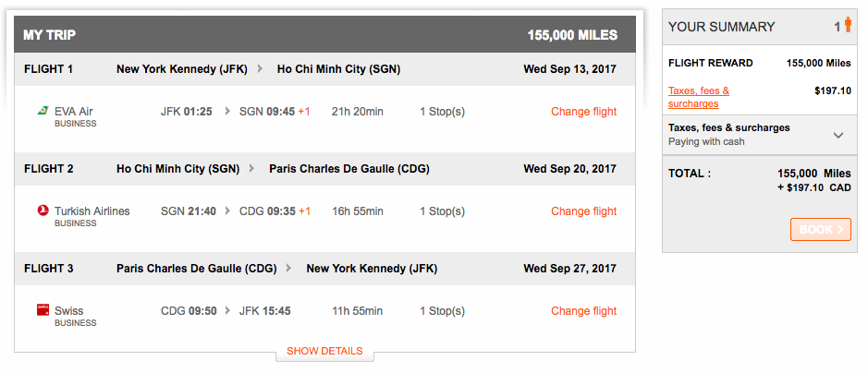Click the Turkish Airlines logo icon

click(43, 211)
